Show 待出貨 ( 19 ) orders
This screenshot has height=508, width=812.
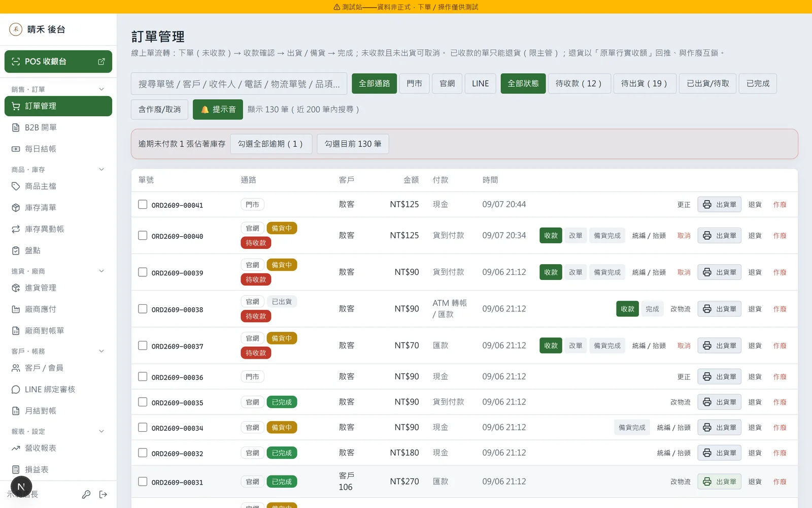[644, 83]
